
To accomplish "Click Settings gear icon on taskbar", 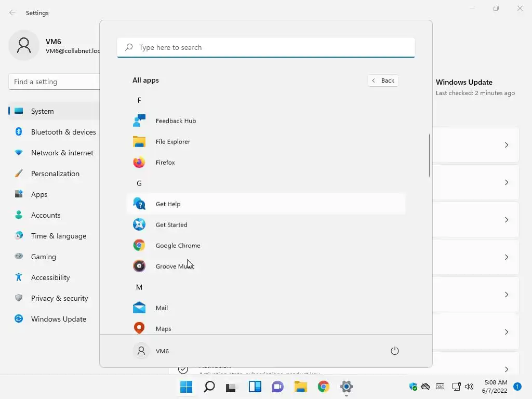I will click(x=347, y=387).
